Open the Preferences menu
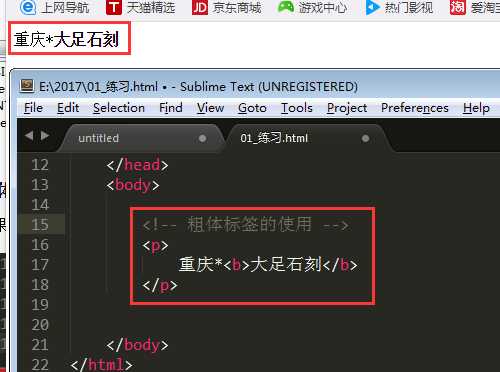 [415, 108]
